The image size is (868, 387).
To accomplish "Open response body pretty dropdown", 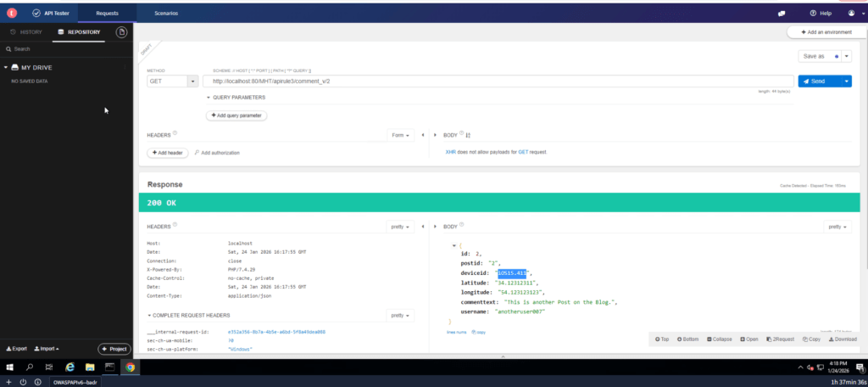I will pos(837,227).
